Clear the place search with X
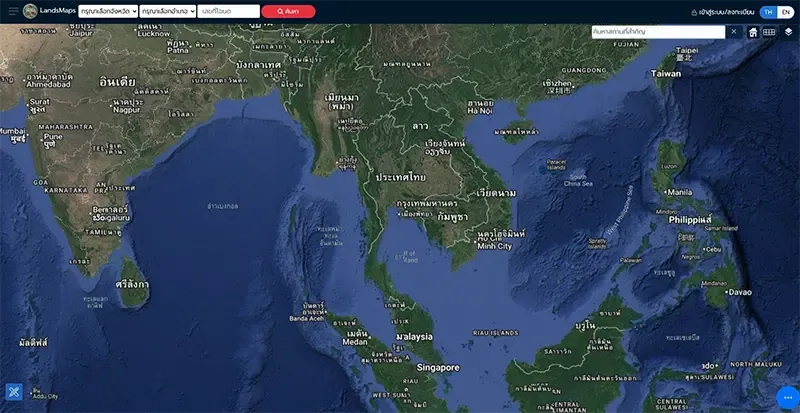This screenshot has width=800, height=413. point(734,32)
